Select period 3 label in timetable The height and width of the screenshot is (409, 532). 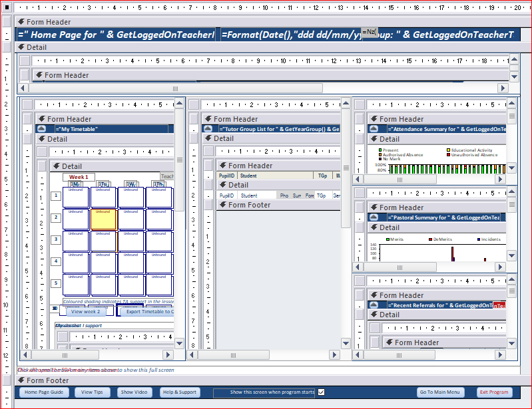[56, 239]
